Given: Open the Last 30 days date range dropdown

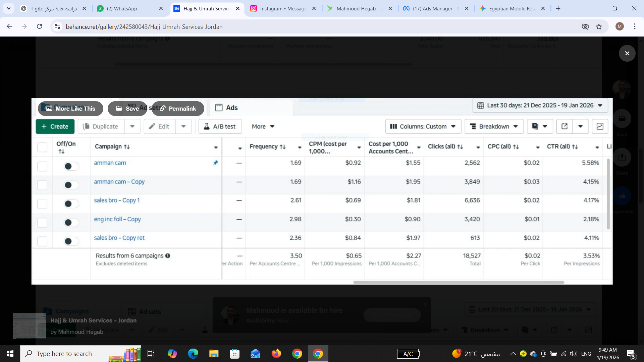Looking at the screenshot, I should point(540,105).
